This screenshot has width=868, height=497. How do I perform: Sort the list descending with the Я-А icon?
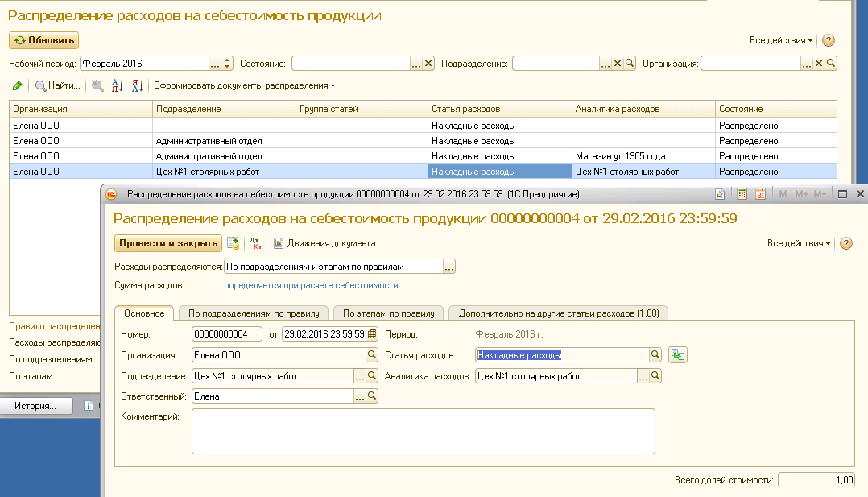[x=137, y=85]
